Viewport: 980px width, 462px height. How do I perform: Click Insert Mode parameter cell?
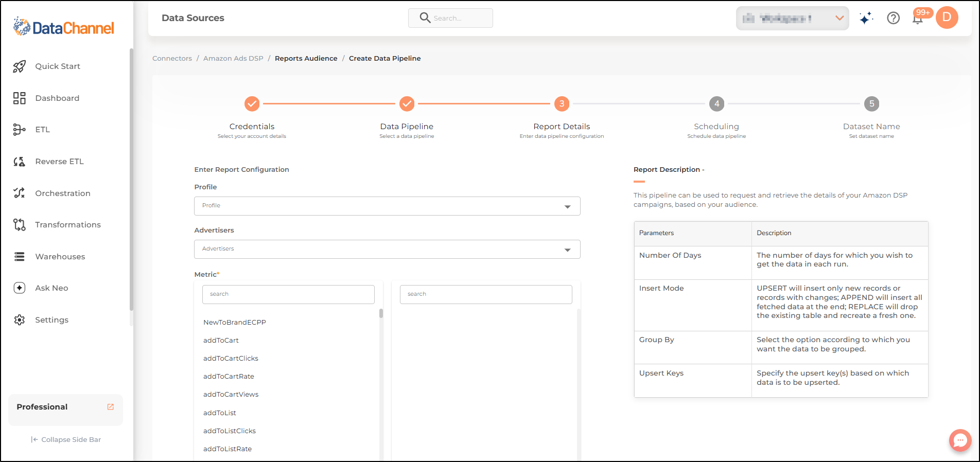click(x=693, y=306)
